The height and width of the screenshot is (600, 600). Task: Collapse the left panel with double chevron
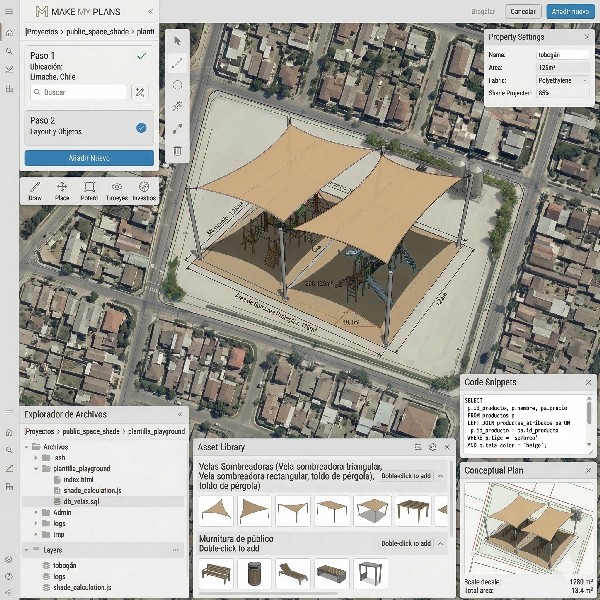tap(150, 11)
